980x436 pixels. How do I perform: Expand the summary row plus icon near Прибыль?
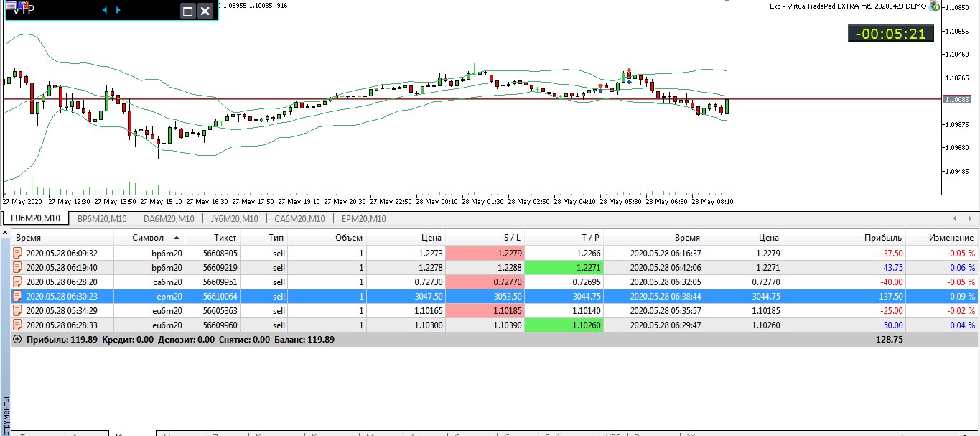(17, 339)
